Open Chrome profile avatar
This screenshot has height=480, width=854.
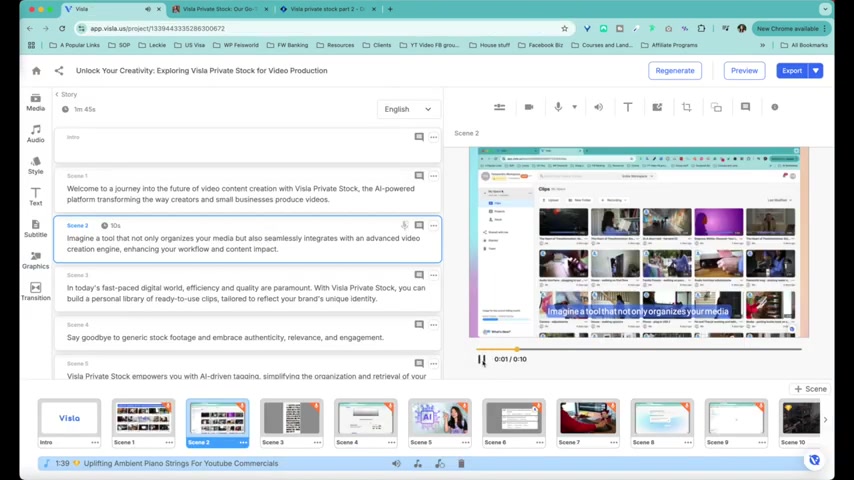tap(741, 28)
